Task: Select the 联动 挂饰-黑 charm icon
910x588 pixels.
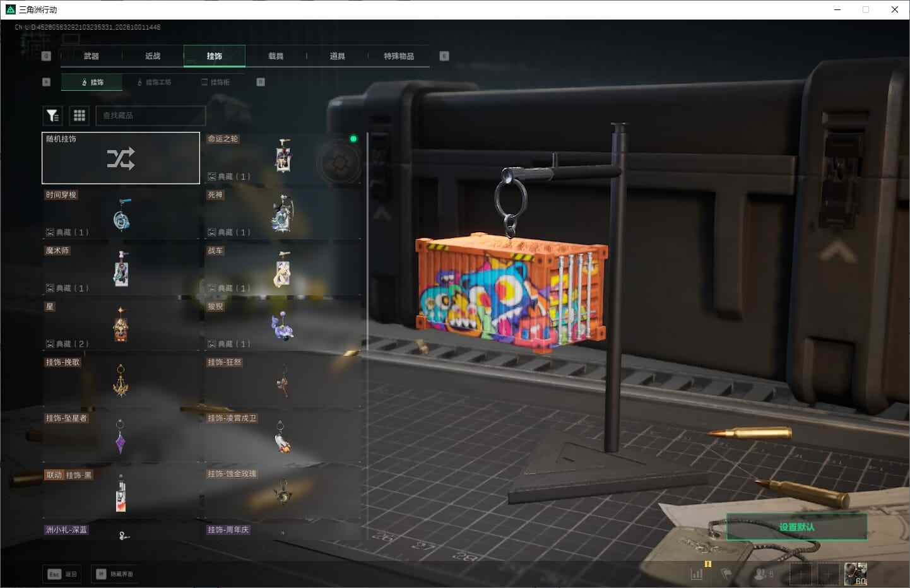Action: click(x=121, y=493)
